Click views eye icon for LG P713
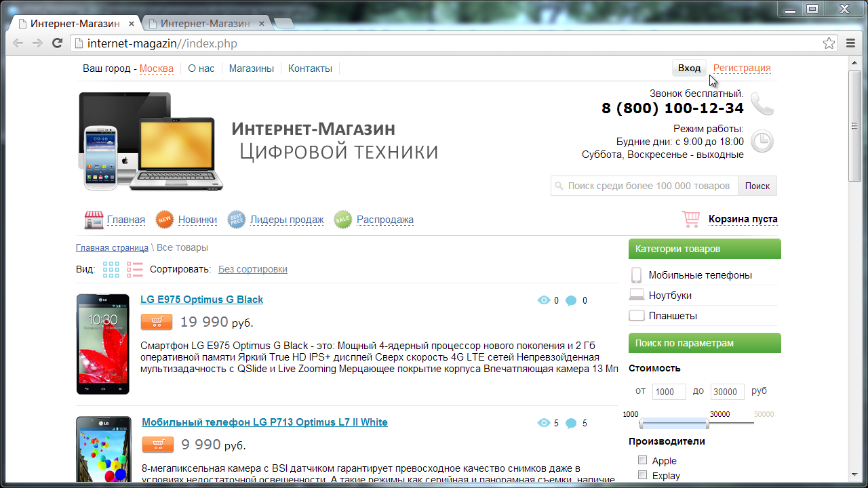 (543, 423)
